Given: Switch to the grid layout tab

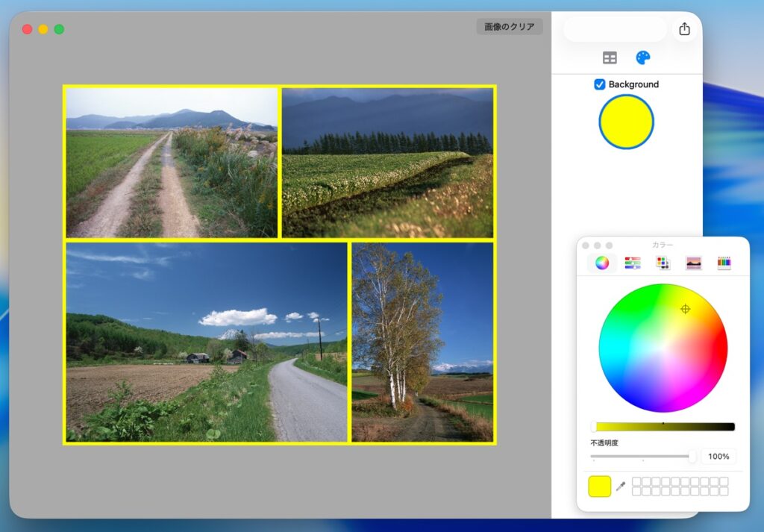Looking at the screenshot, I should [610, 58].
